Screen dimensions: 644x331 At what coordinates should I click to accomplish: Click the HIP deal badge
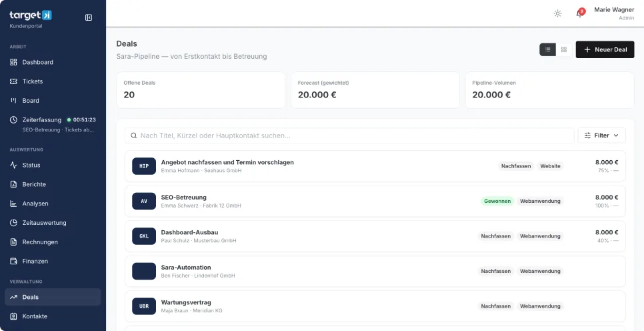(x=144, y=166)
